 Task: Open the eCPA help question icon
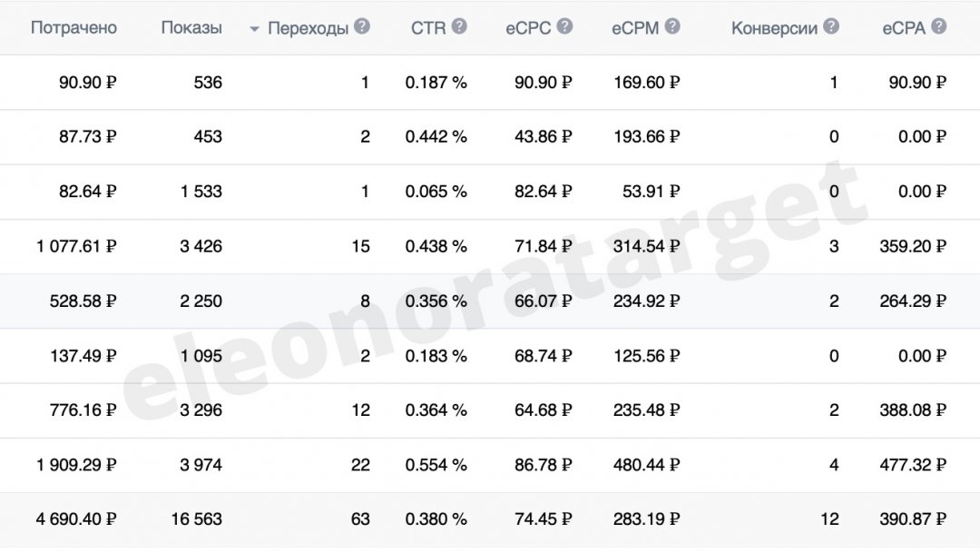[x=939, y=26]
